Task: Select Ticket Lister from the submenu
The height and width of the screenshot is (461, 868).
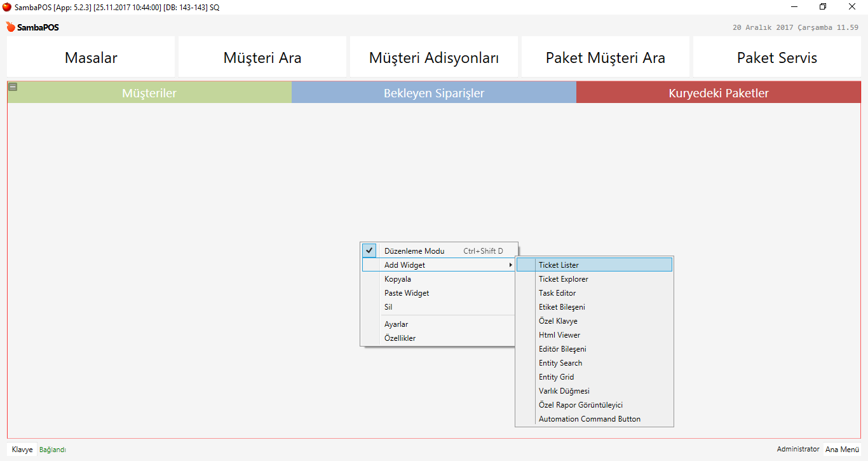Action: click(559, 265)
